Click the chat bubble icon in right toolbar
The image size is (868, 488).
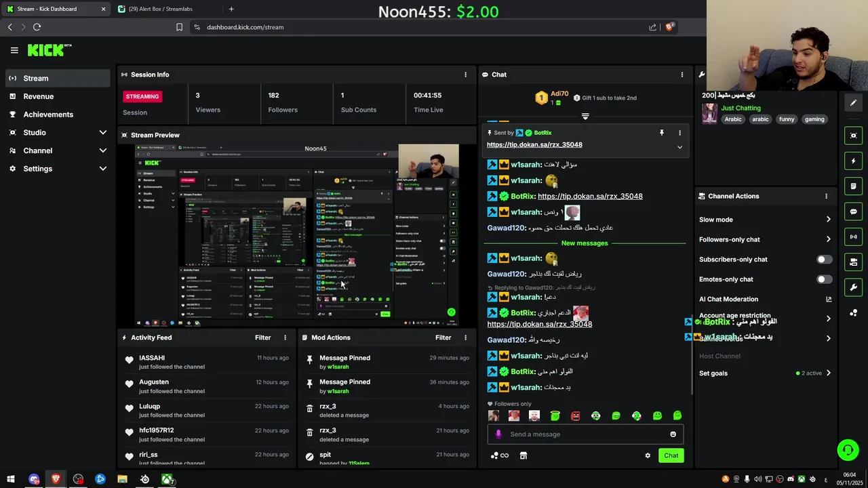[854, 211]
